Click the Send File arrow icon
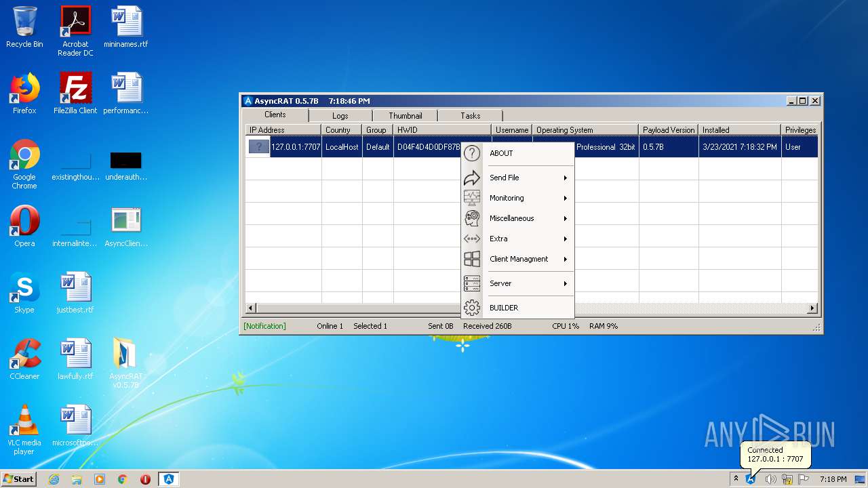 471,178
